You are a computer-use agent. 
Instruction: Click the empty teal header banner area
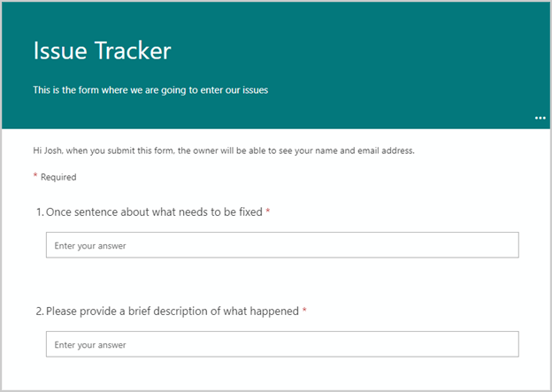point(398,53)
